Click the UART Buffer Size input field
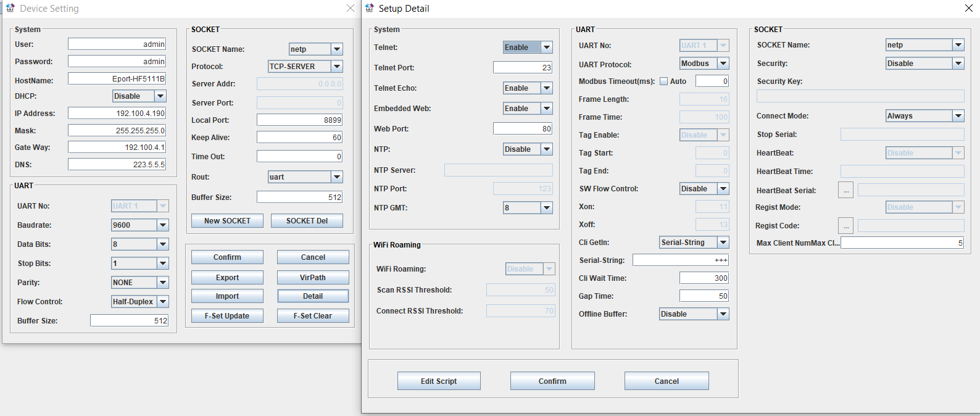Screen dimensions: 980x416 pyautogui.click(x=130, y=321)
